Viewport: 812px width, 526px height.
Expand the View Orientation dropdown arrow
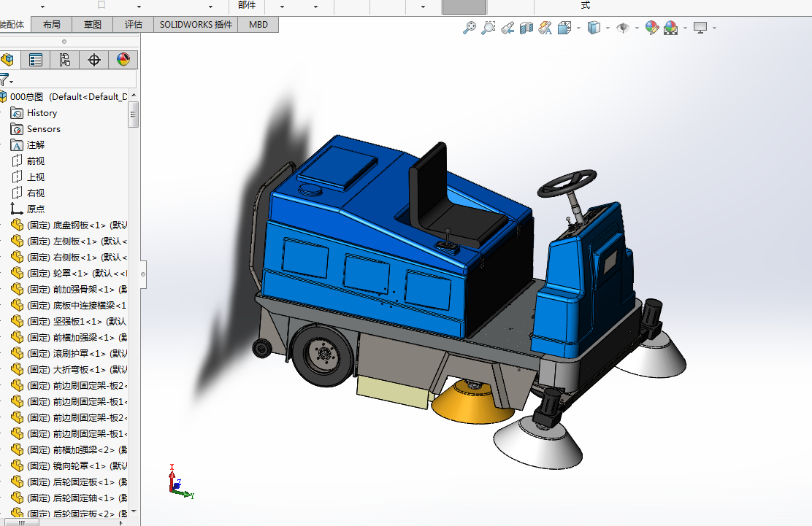click(578, 28)
